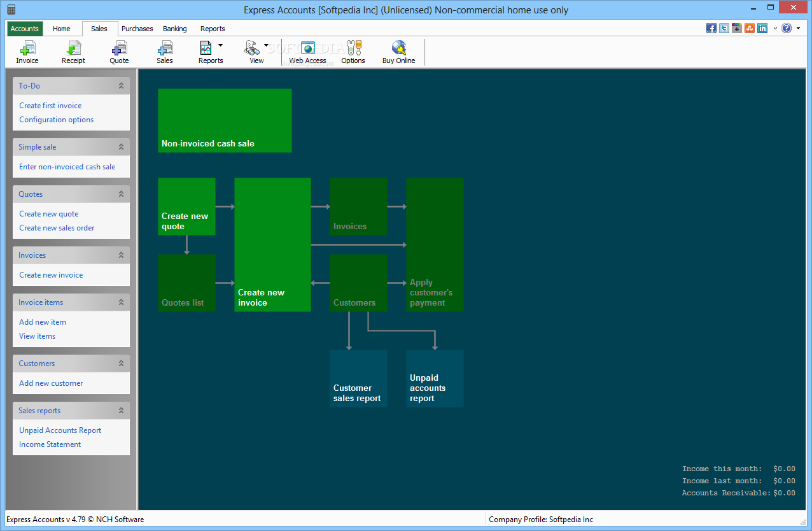Click the calculator app icon in title bar
The width and height of the screenshot is (812, 531).
(x=11, y=10)
